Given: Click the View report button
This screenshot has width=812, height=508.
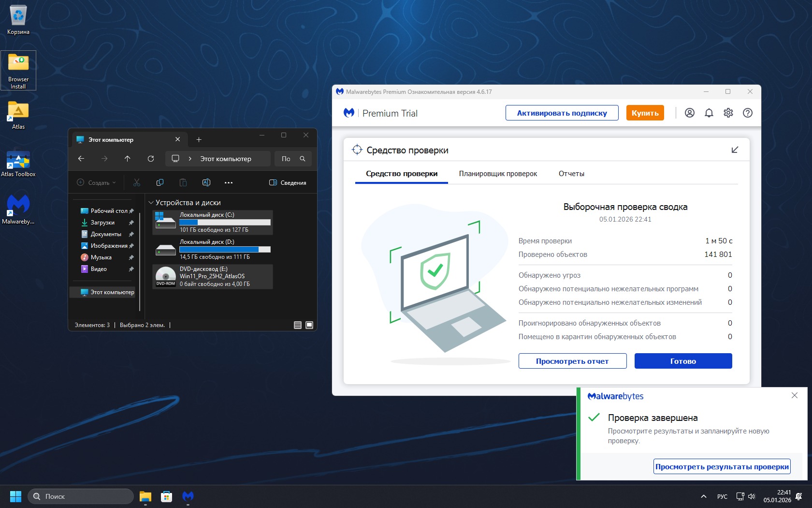Looking at the screenshot, I should click(x=572, y=361).
